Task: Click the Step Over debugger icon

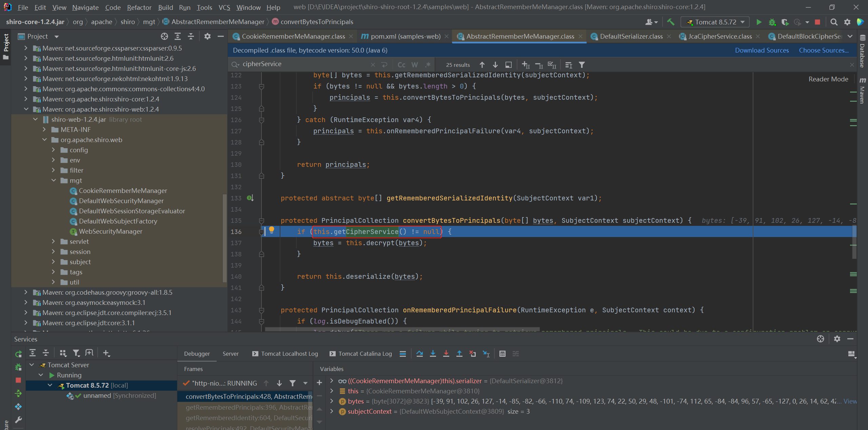Action: 419,354
